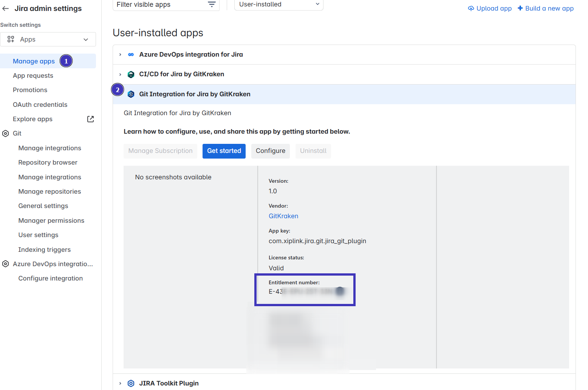Expand CI/CD for Jira by GitKraken row
The width and height of the screenshot is (588, 390).
(120, 74)
